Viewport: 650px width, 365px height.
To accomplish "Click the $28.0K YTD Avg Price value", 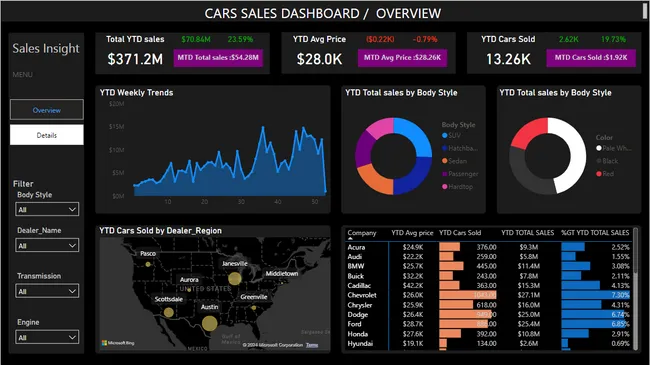I will coord(319,59).
